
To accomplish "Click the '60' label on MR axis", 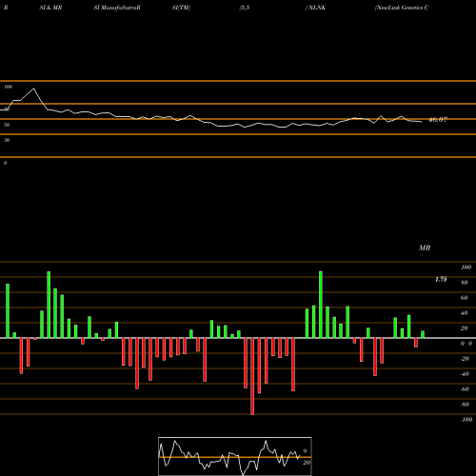I will coord(464,298).
